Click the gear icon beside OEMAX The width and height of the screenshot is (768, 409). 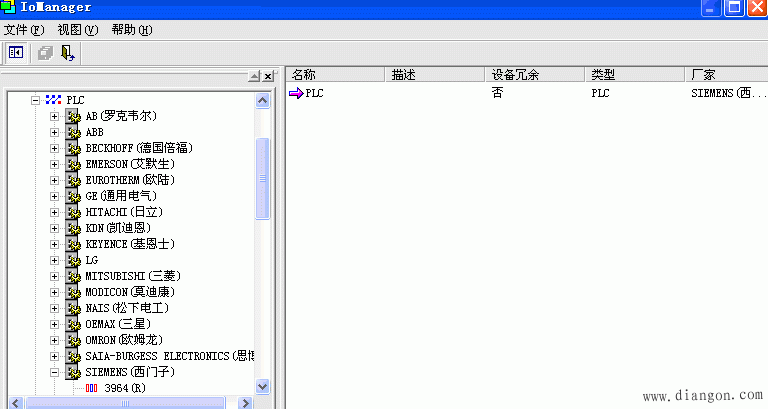73,324
